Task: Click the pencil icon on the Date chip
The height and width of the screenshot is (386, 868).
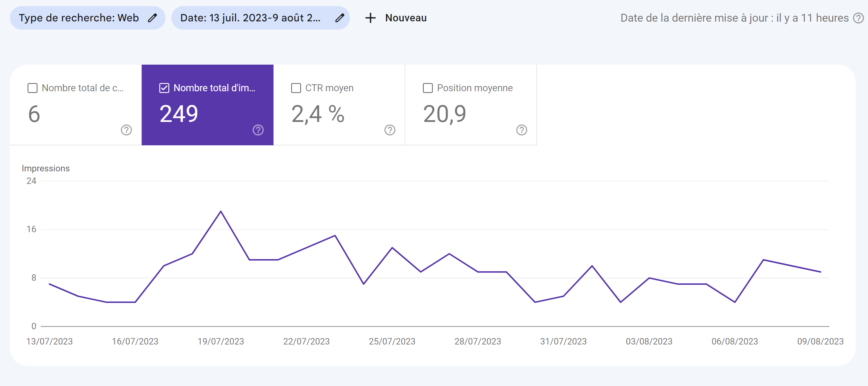Action: click(340, 18)
